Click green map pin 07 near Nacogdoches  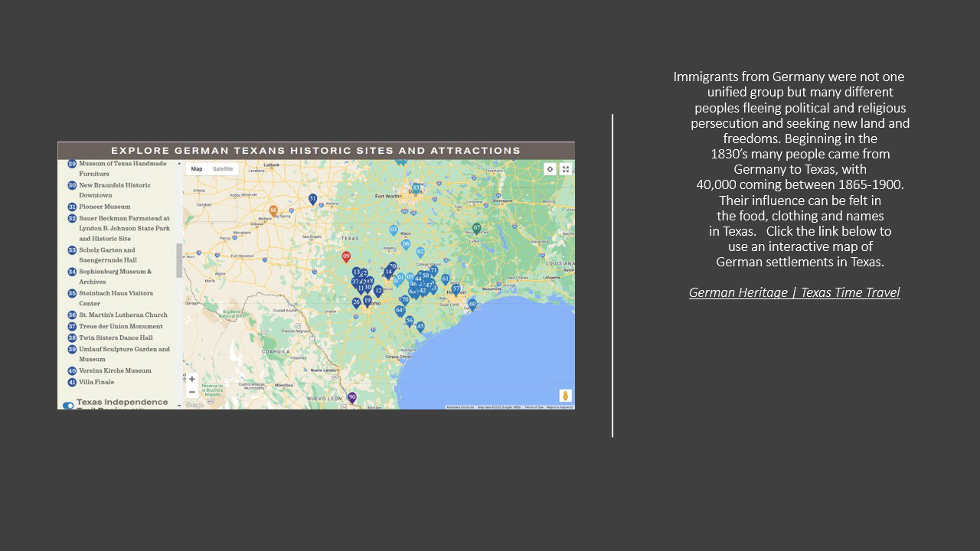click(476, 229)
